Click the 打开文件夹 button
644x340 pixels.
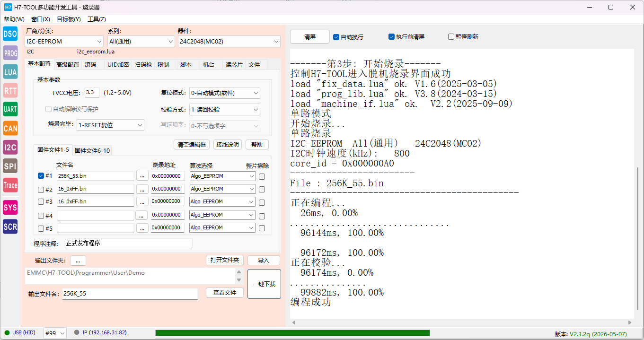224,261
